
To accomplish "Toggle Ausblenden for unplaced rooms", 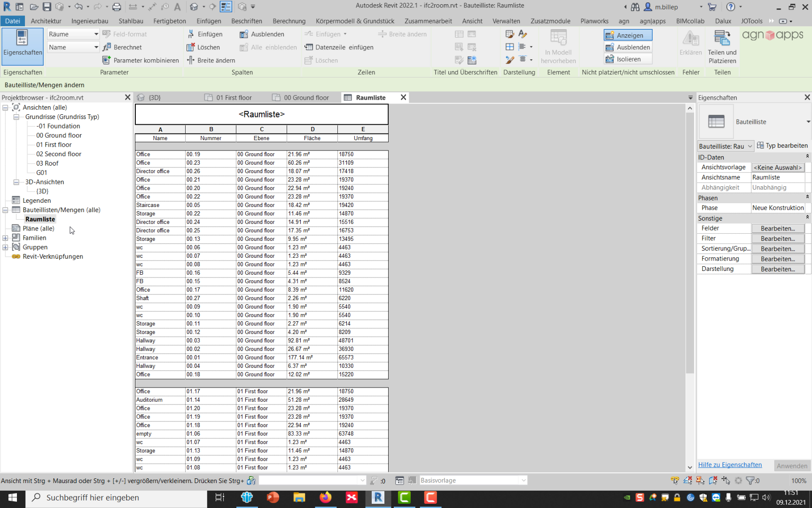I will pyautogui.click(x=628, y=47).
